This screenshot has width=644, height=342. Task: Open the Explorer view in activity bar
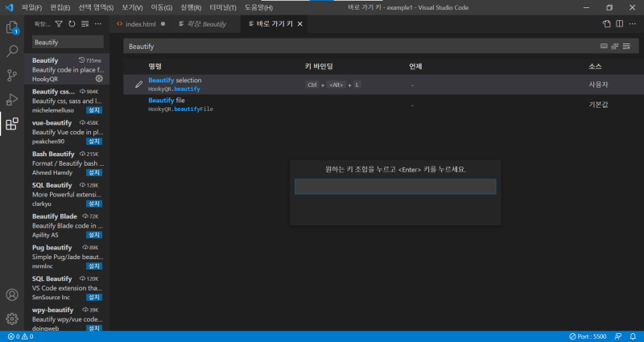point(12,27)
